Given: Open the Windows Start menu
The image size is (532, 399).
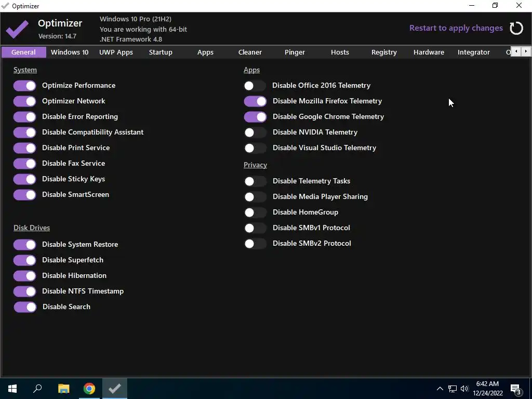Looking at the screenshot, I should 12,389.
